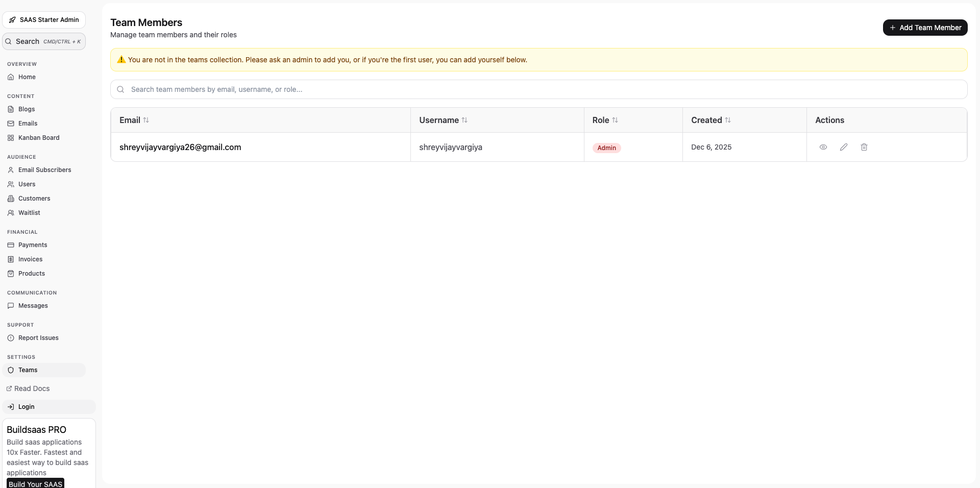980x488 pixels.
Task: Click Build Your SAAS button
Action: click(35, 483)
